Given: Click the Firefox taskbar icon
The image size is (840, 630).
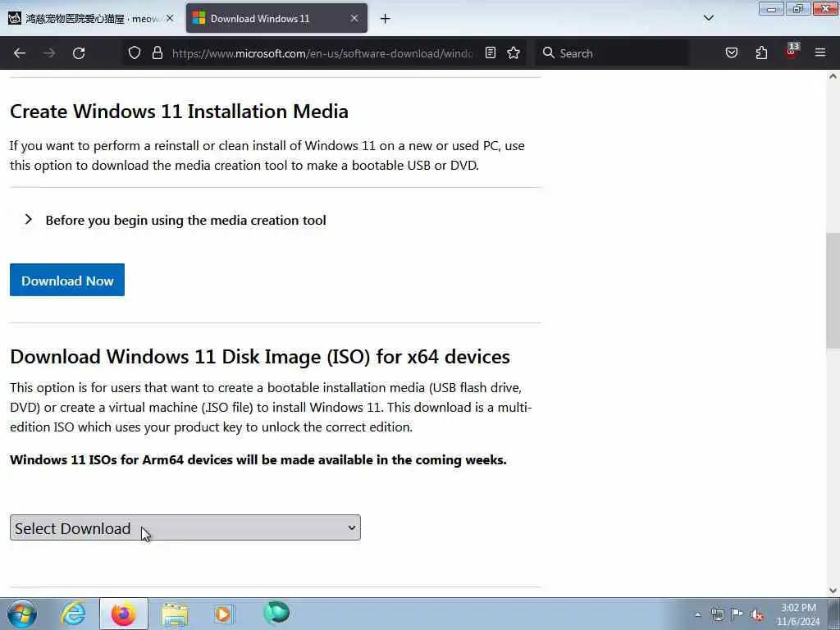Looking at the screenshot, I should pos(123,614).
